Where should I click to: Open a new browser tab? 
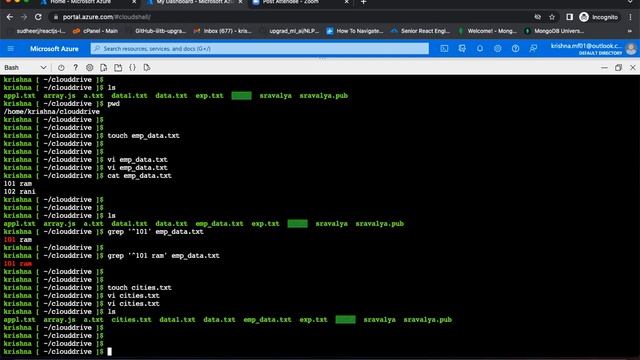363,2
